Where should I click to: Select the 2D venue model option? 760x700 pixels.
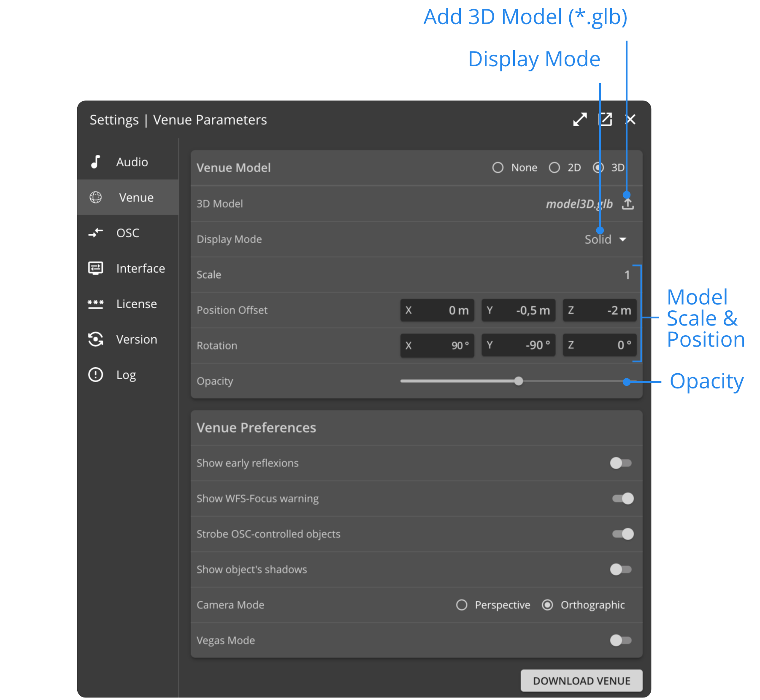(554, 168)
